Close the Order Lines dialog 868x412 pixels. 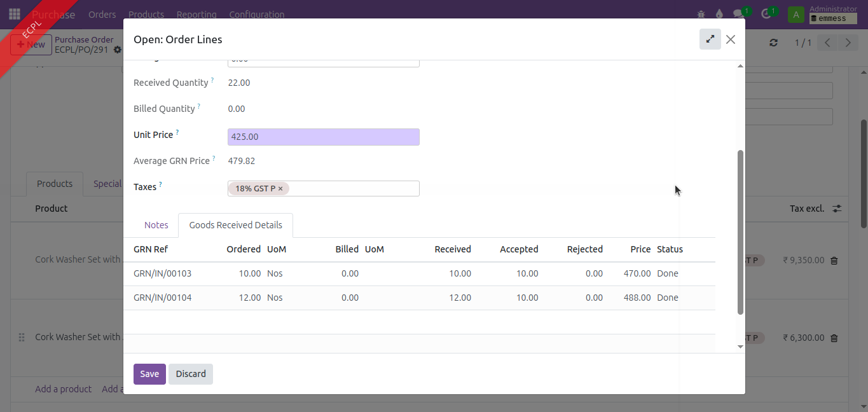[x=731, y=39]
